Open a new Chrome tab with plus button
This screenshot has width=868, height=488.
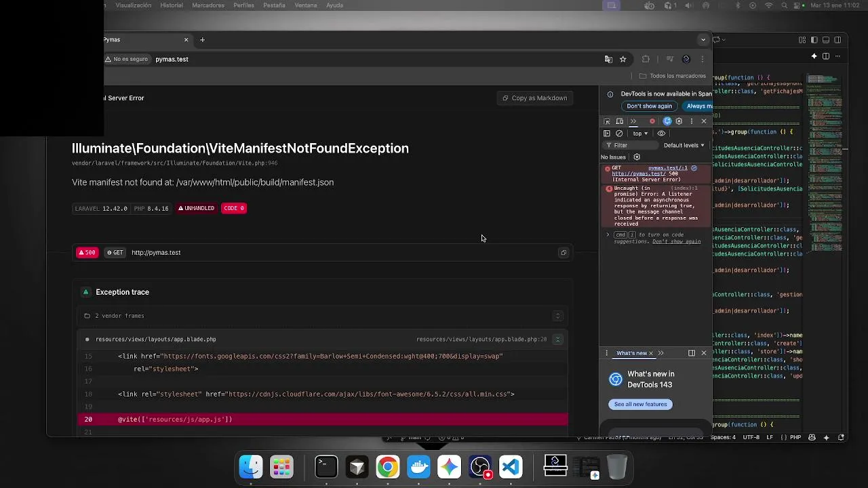tap(202, 40)
